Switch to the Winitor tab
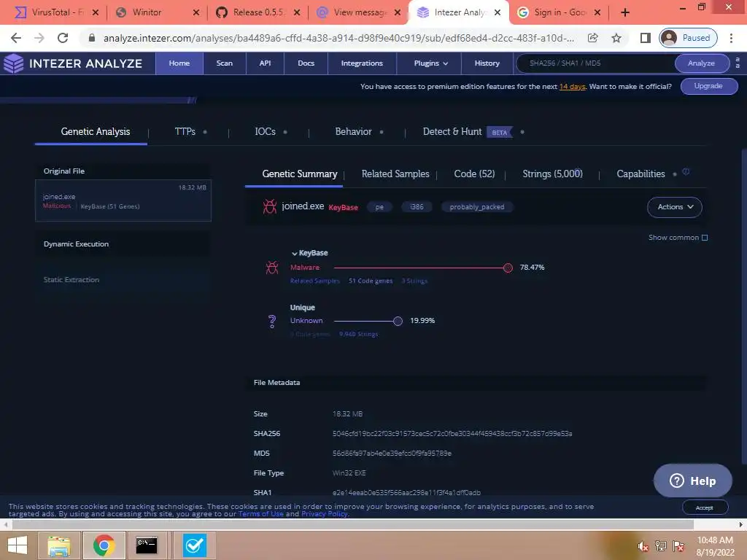The width and height of the screenshot is (747, 560). point(156,12)
